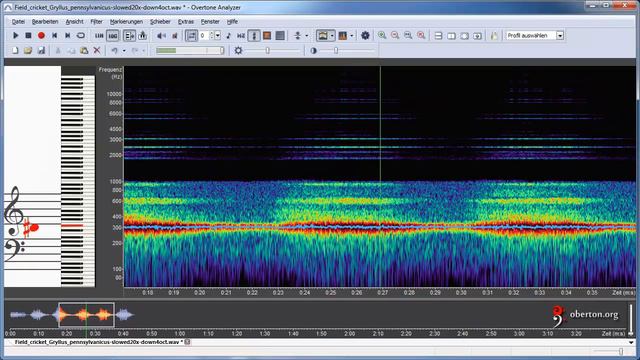
Task: Click the third window layout icon
Action: [x=464, y=36]
